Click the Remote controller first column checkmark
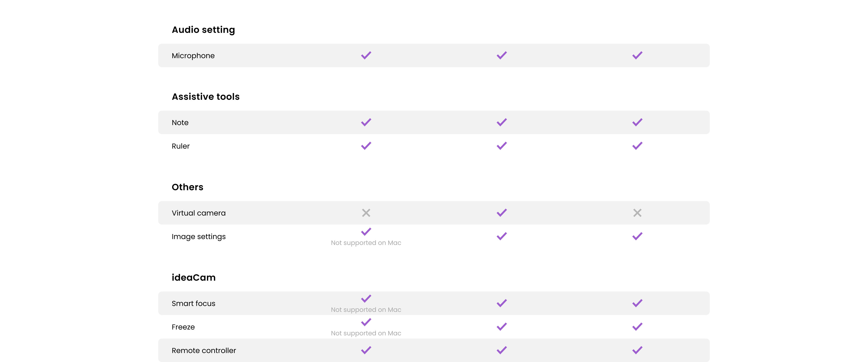 pyautogui.click(x=366, y=350)
